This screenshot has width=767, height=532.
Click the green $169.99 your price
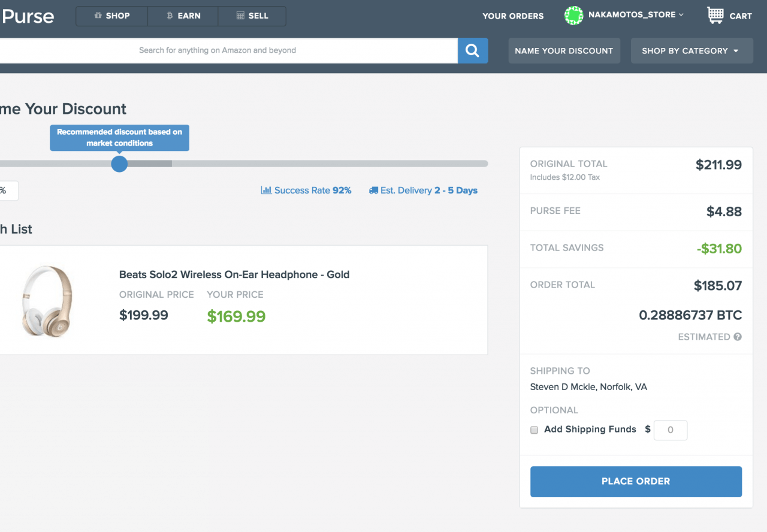pyautogui.click(x=236, y=316)
